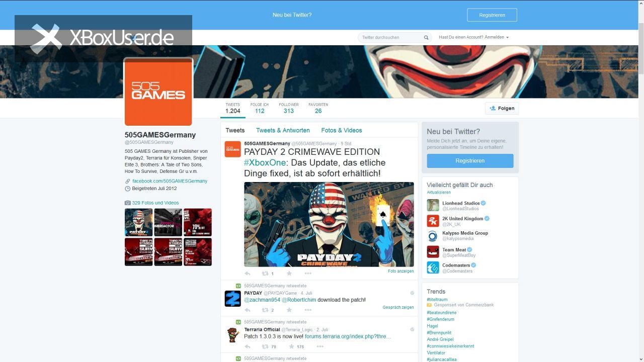Click the Folgen button
Viewport: 644px width, 362px height.
502,108
